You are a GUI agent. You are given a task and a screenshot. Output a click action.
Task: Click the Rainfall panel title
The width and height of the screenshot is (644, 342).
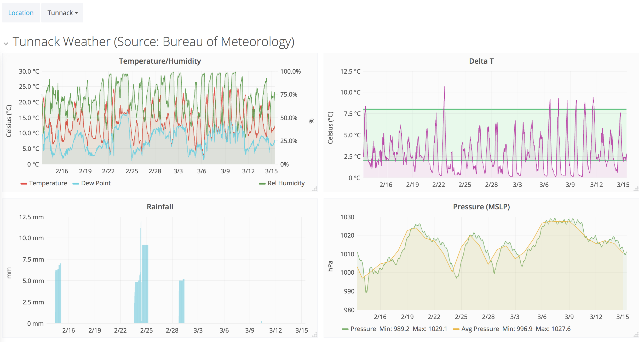(160, 207)
